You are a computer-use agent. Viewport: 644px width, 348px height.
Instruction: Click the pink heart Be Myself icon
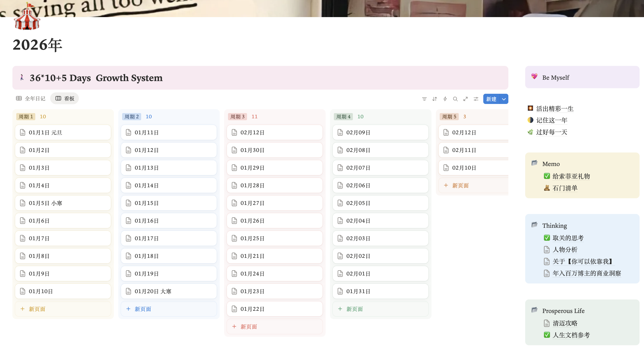[x=534, y=77]
